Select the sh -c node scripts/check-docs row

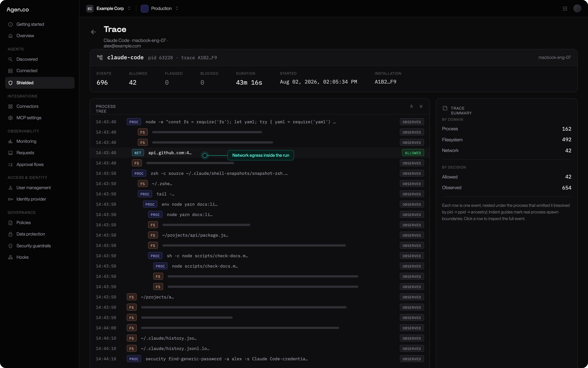(x=260, y=256)
